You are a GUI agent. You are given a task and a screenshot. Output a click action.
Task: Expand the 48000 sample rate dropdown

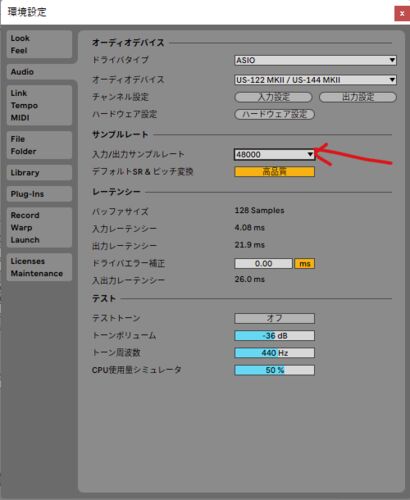[274, 155]
